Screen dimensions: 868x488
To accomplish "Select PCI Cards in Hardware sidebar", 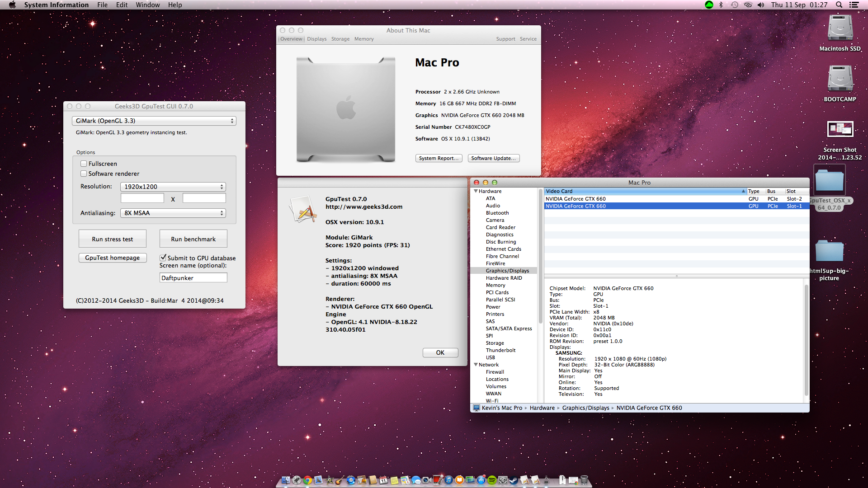I will pos(497,292).
